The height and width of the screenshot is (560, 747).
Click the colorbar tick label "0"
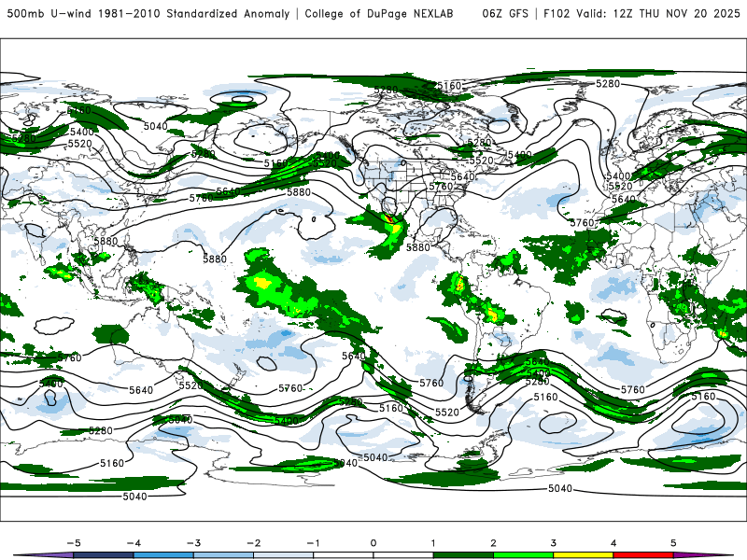point(373,543)
